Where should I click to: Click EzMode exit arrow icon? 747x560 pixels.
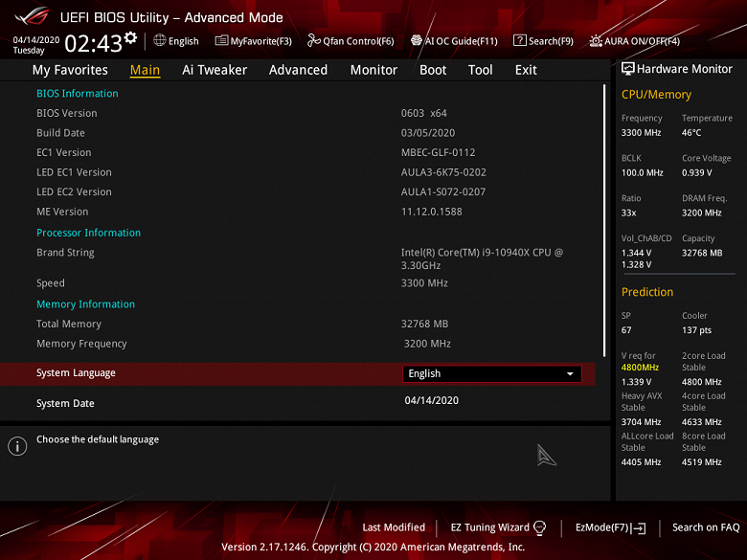(639, 527)
